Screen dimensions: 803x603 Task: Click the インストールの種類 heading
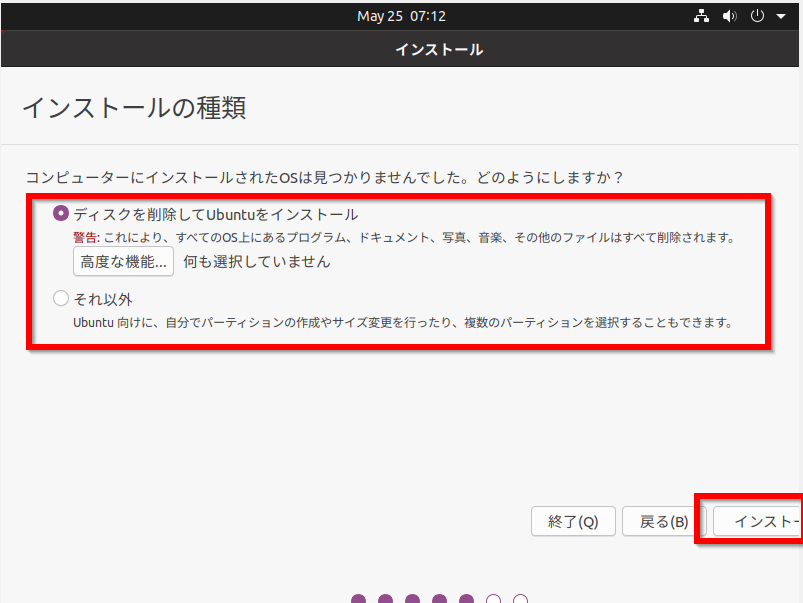click(x=134, y=108)
